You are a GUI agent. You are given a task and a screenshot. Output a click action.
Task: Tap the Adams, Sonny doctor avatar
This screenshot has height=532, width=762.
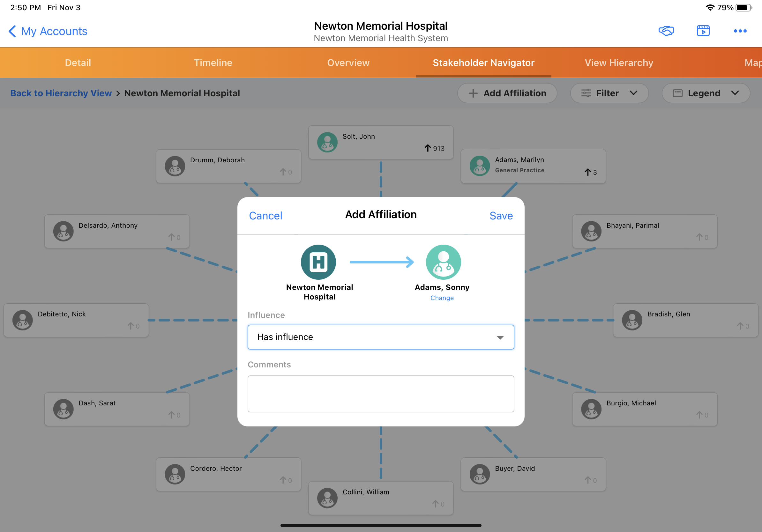443,262
